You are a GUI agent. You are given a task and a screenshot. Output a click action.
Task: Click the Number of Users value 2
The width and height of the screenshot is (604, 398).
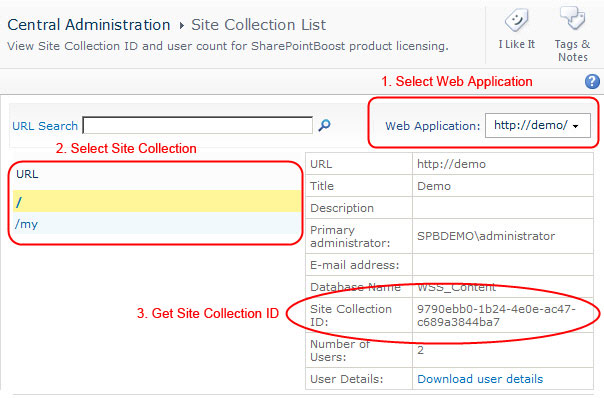(420, 350)
